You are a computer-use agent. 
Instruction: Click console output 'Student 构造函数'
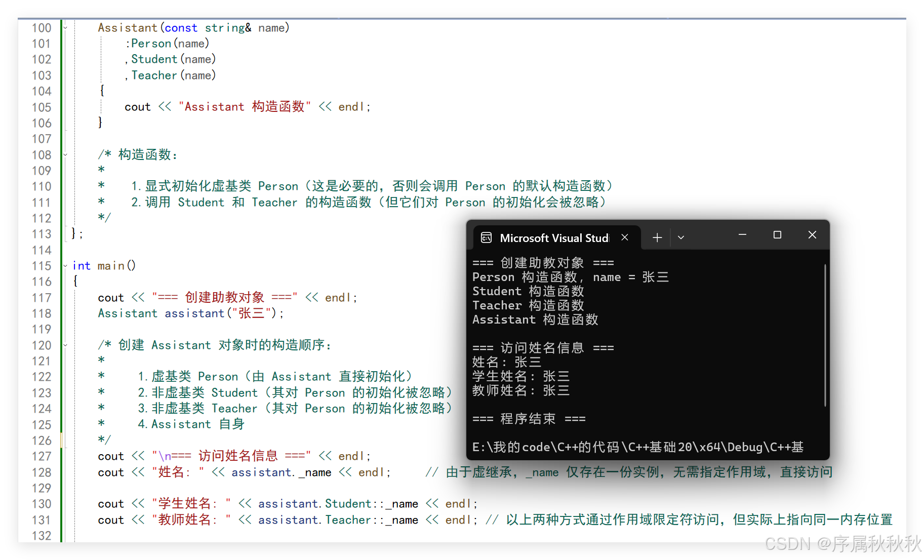point(528,291)
